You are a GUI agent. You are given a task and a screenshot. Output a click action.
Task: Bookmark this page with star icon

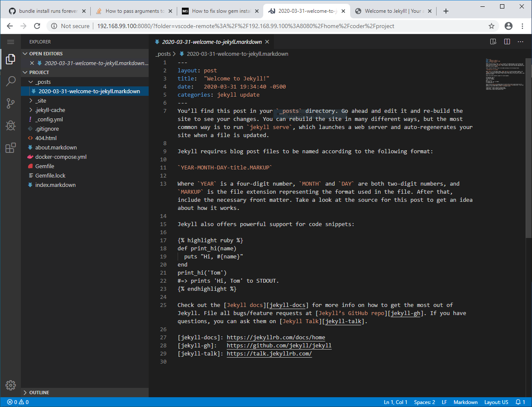pos(492,26)
